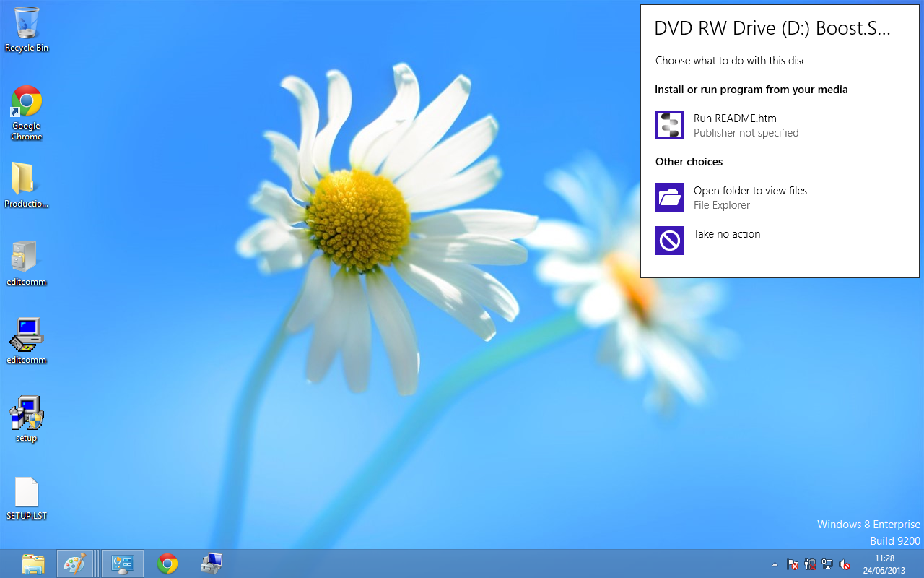Launch Paint from the taskbar

tap(77, 564)
